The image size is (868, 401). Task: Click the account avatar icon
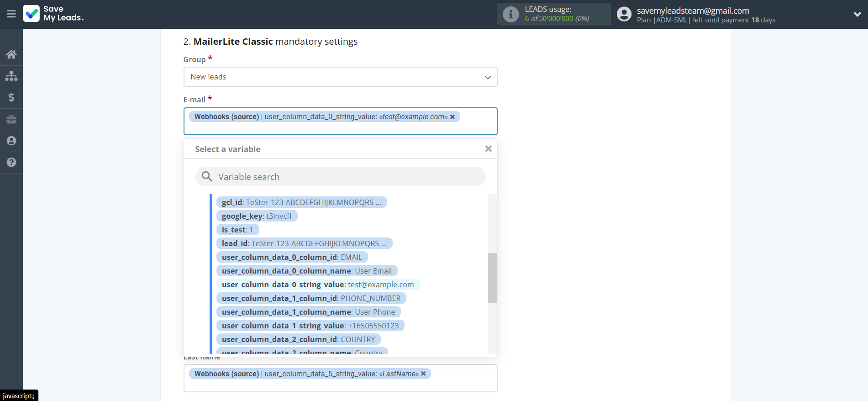pos(624,14)
